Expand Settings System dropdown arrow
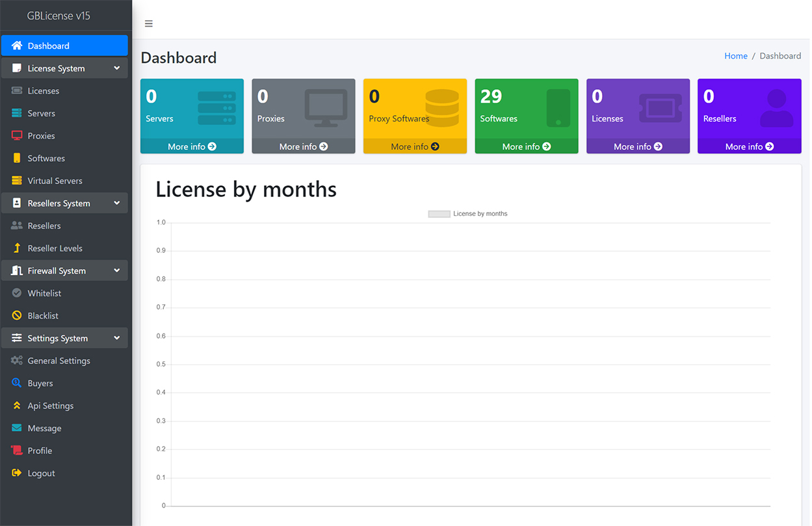Image resolution: width=812 pixels, height=526 pixels. (x=116, y=338)
